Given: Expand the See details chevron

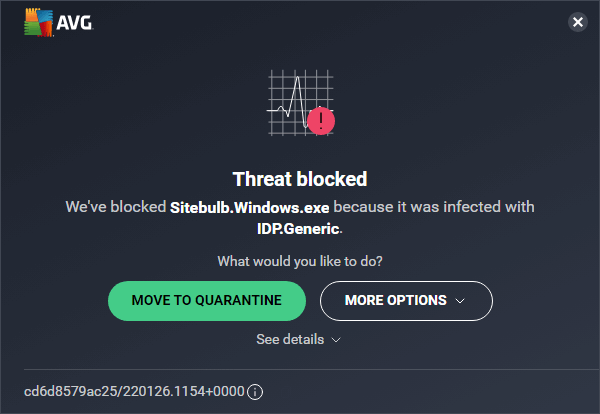Looking at the screenshot, I should pos(336,340).
